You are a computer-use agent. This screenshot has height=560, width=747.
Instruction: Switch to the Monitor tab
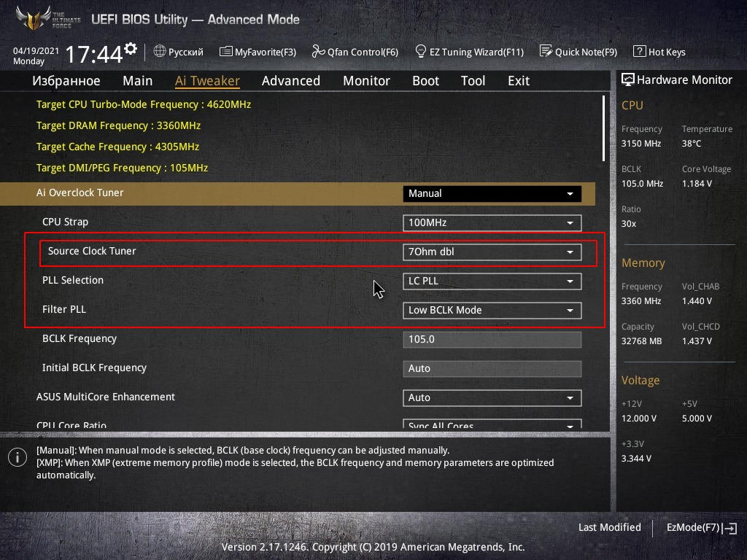coord(366,81)
